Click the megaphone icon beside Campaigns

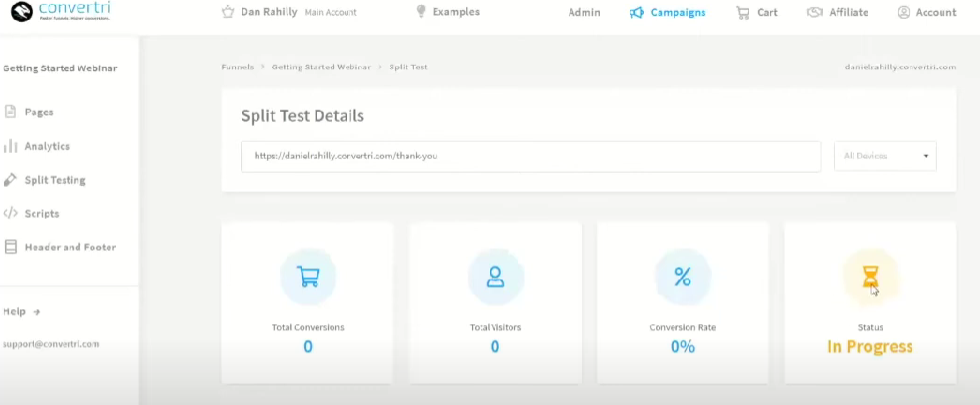(x=636, y=13)
